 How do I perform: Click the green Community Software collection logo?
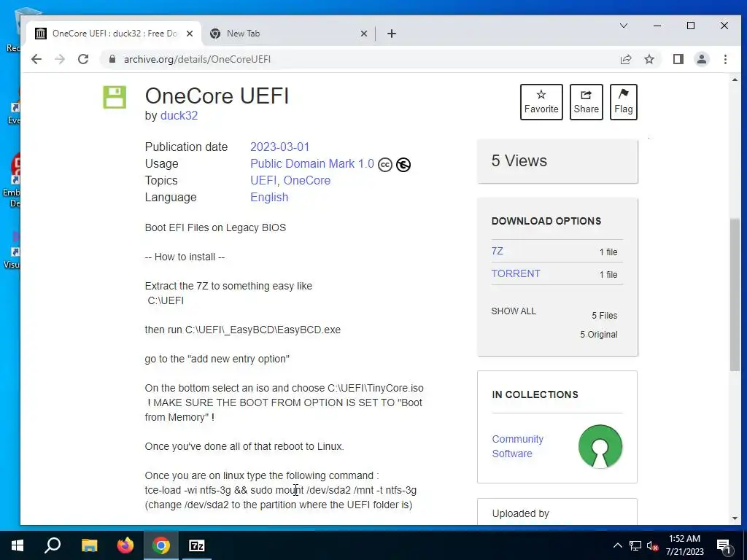600,446
